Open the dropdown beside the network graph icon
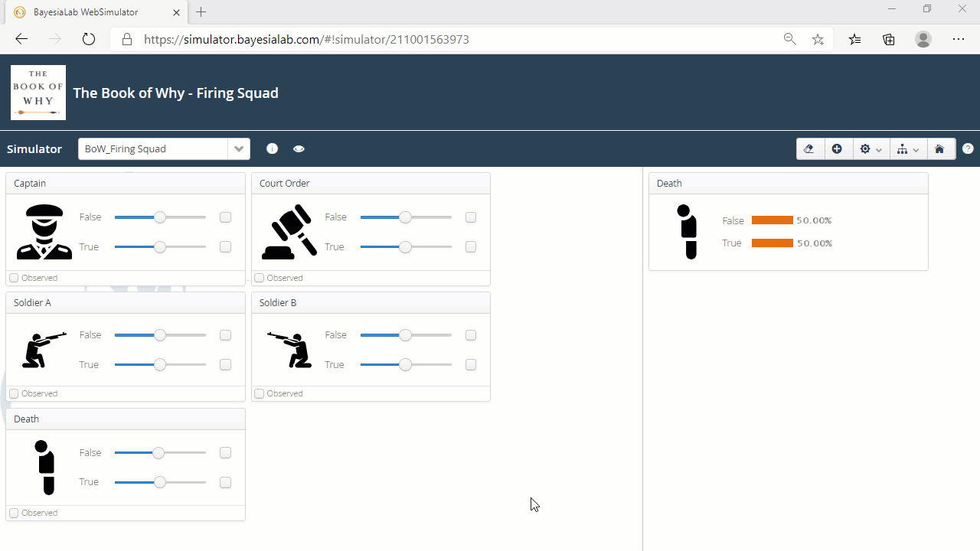The height and width of the screenshot is (551, 980). click(916, 149)
